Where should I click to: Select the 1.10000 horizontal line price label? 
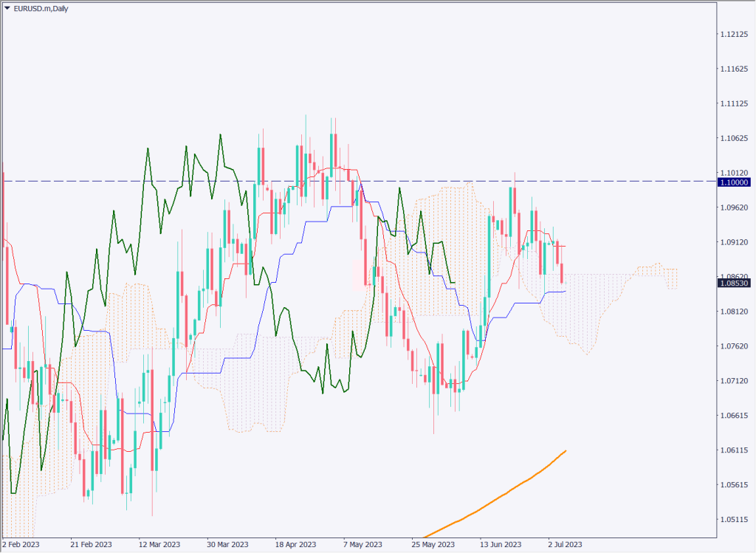pyautogui.click(x=735, y=182)
